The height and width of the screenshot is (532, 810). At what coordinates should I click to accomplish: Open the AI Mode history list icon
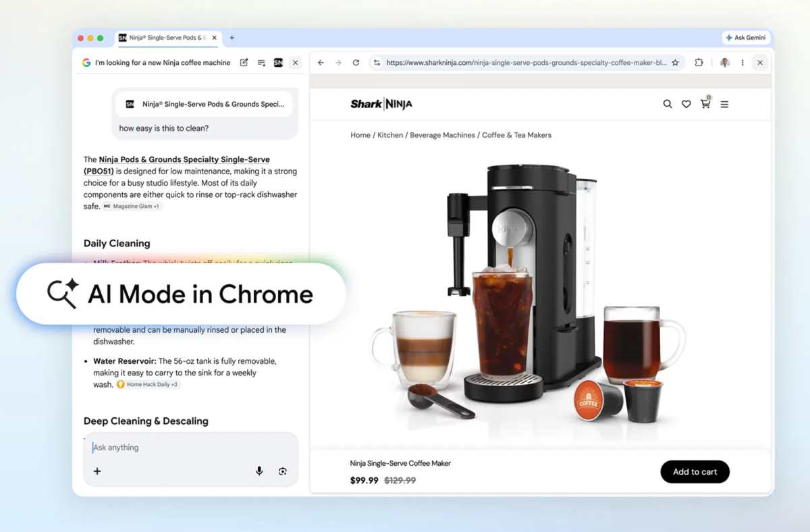[261, 63]
